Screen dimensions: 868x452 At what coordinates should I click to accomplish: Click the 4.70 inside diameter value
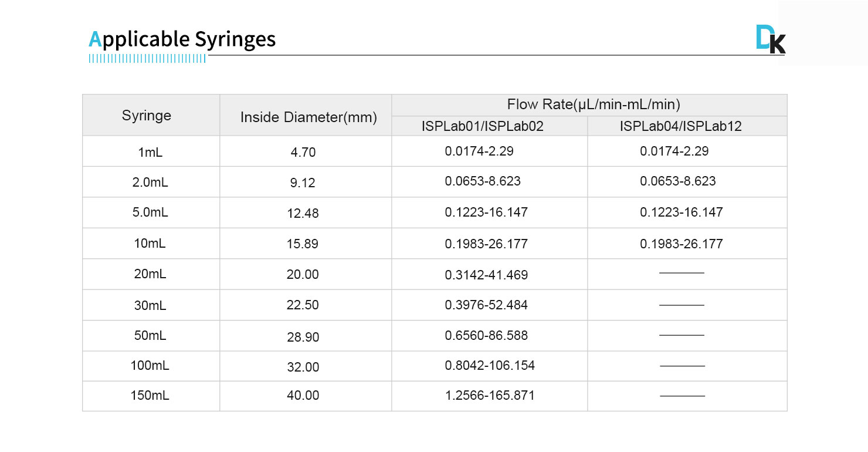coord(303,153)
